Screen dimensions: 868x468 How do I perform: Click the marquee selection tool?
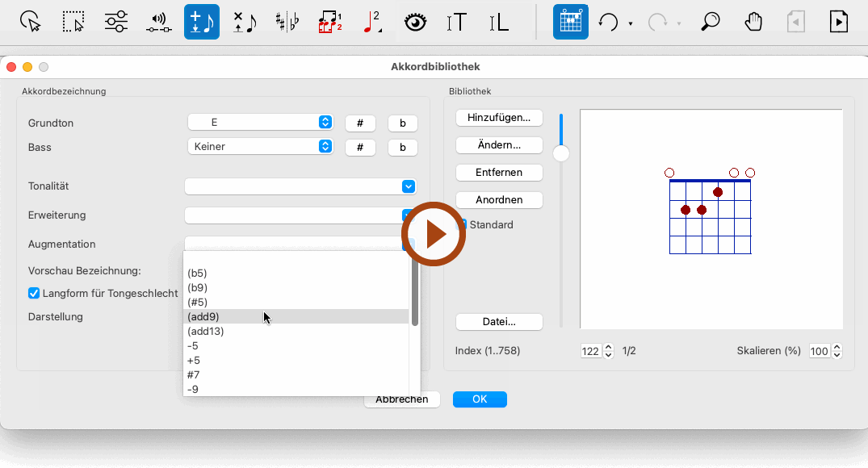(74, 22)
